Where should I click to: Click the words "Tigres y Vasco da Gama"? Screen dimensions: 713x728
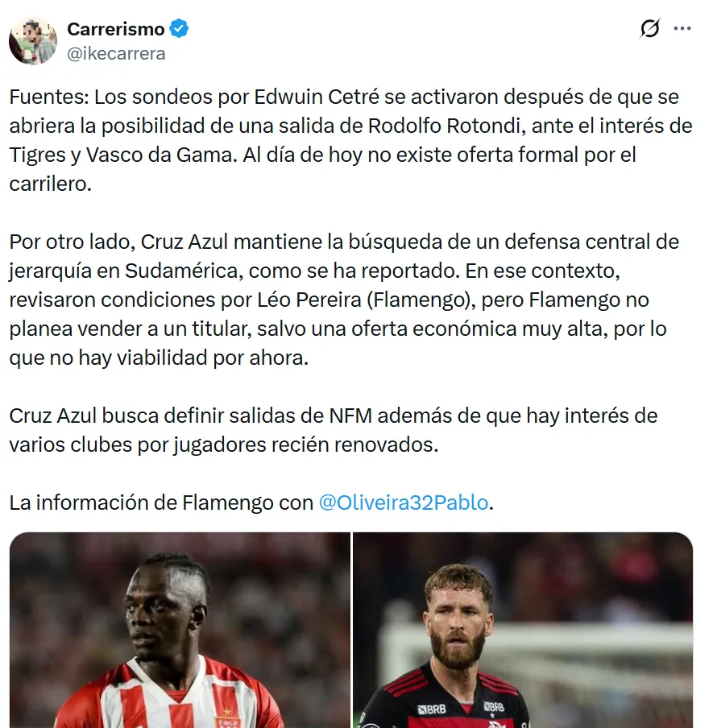tap(121, 155)
